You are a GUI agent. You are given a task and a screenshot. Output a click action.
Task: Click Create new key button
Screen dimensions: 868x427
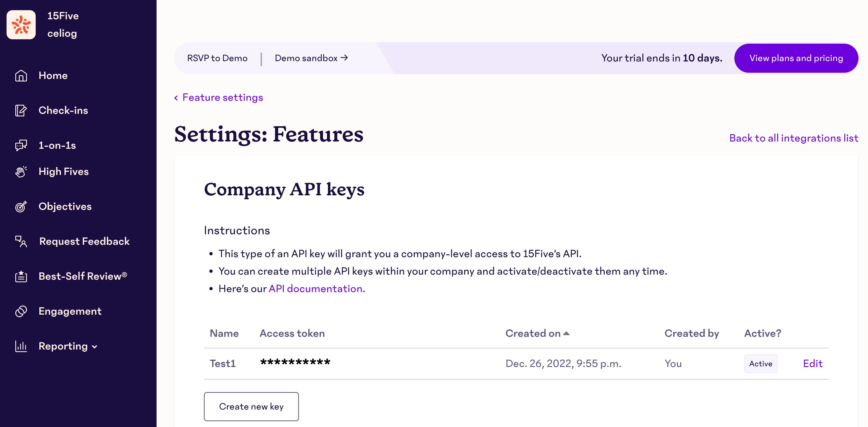[x=251, y=407]
